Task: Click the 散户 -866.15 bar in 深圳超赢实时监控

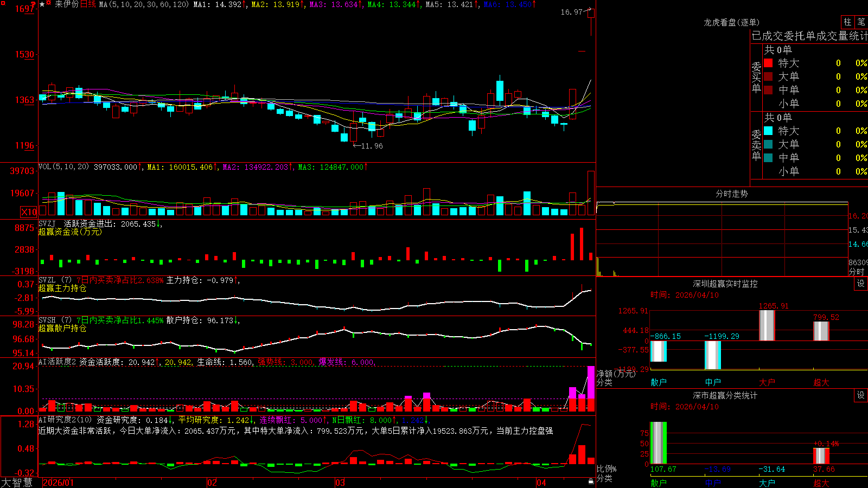Action: tap(658, 351)
